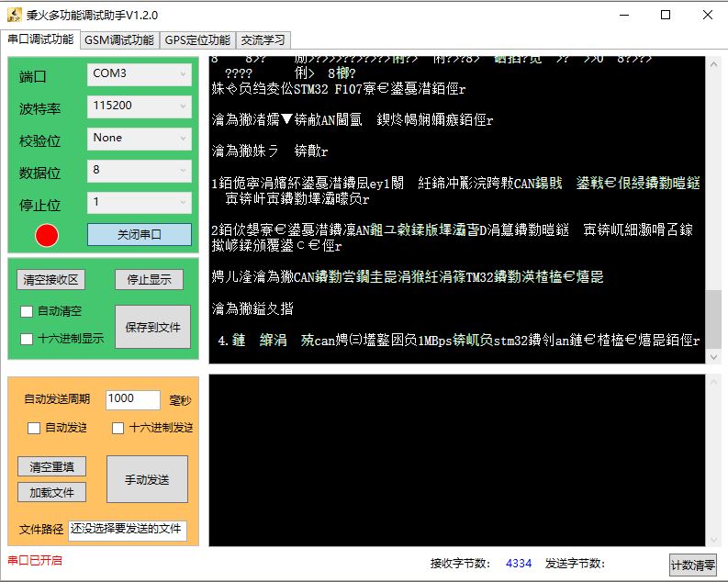Click the 加载文件 button

(52, 492)
